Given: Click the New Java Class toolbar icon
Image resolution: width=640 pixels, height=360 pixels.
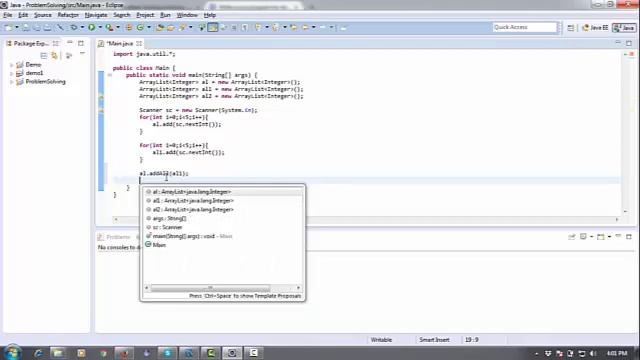Looking at the screenshot, I should pos(140,27).
